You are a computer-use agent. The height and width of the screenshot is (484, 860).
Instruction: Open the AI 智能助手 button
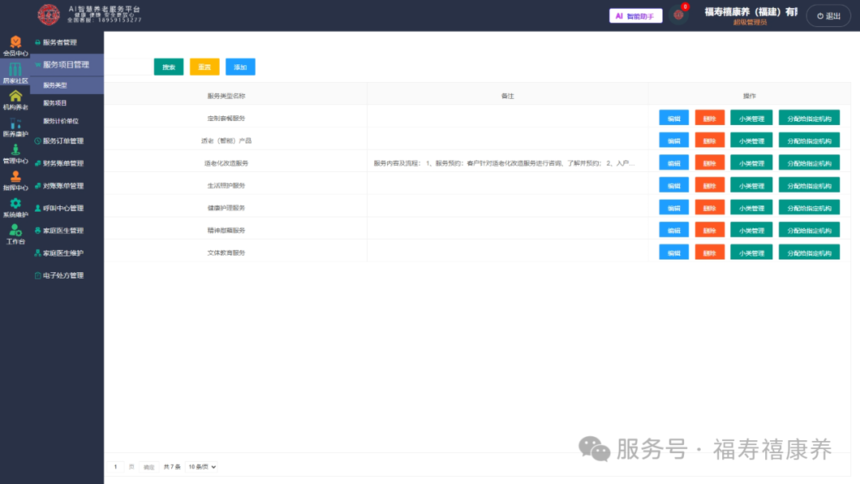click(636, 16)
